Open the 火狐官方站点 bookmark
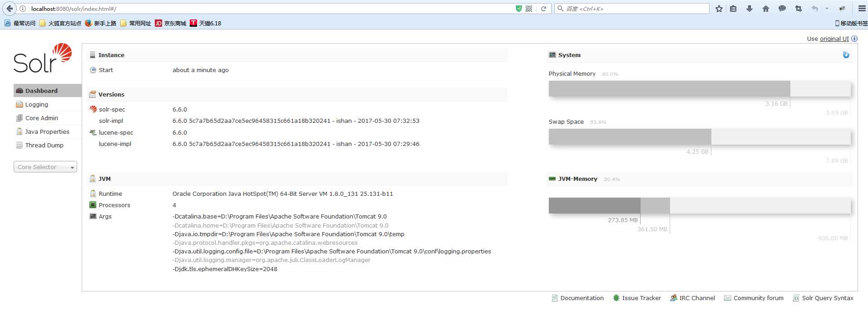868x330 pixels. pyautogui.click(x=60, y=23)
